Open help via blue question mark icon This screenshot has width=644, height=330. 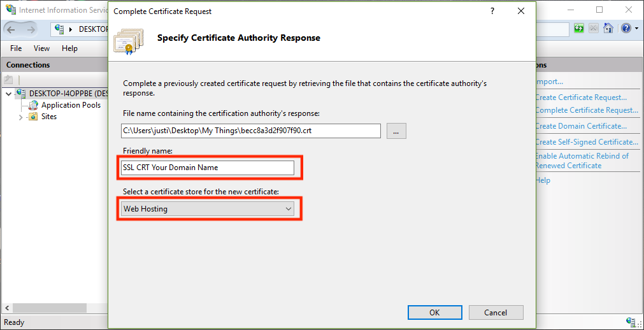(626, 29)
